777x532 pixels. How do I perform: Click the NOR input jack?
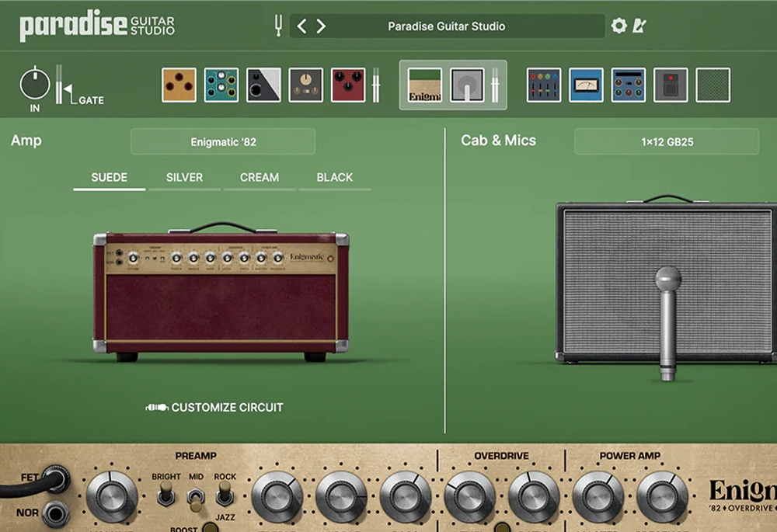(x=55, y=513)
